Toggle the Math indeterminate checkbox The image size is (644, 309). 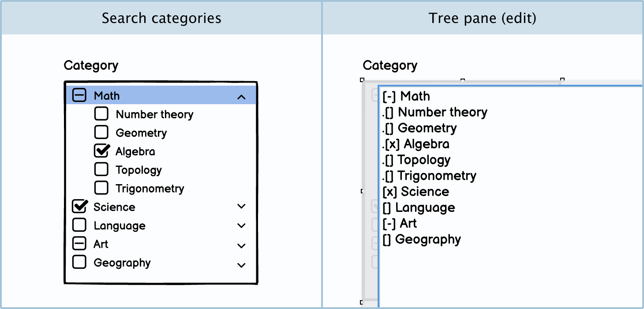click(x=79, y=95)
